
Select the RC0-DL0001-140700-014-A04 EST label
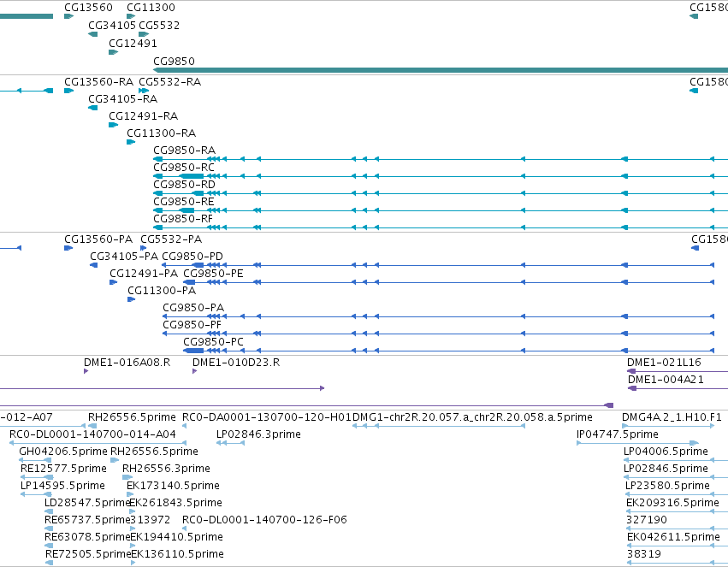pyautogui.click(x=93, y=434)
